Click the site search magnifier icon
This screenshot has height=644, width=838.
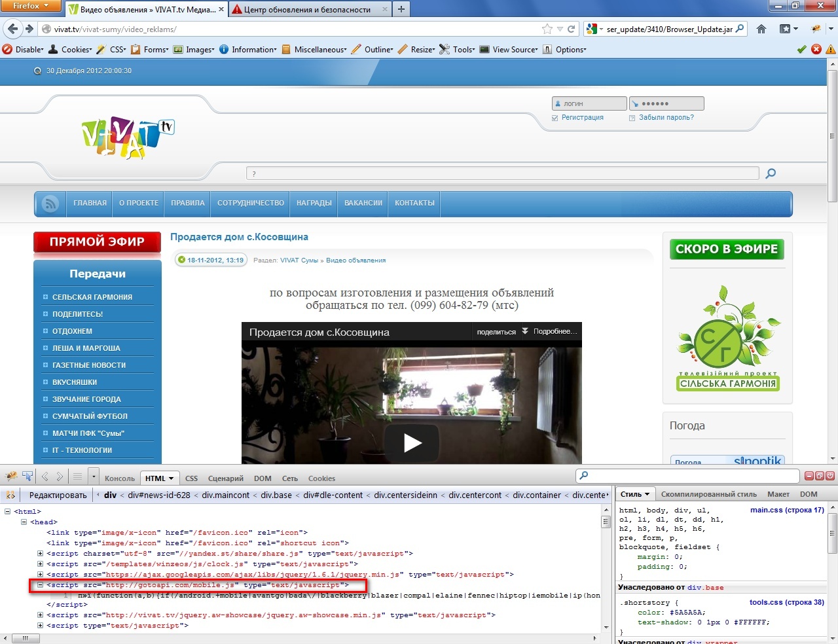771,173
